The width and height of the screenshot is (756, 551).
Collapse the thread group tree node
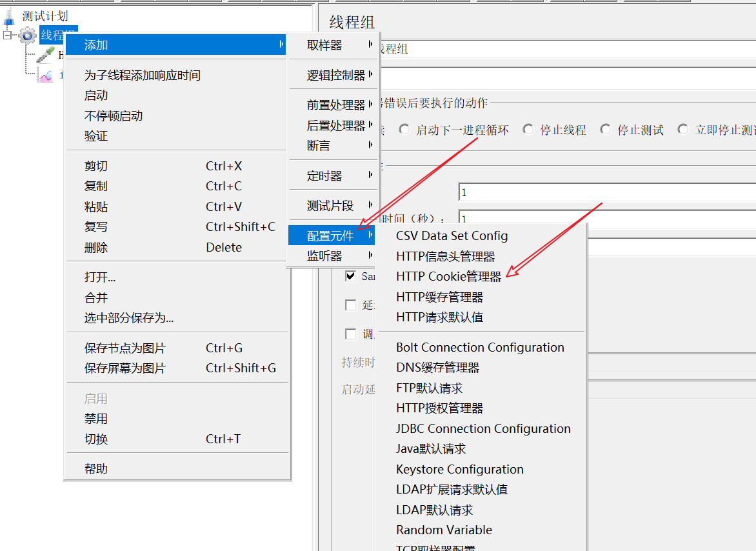[x=7, y=35]
